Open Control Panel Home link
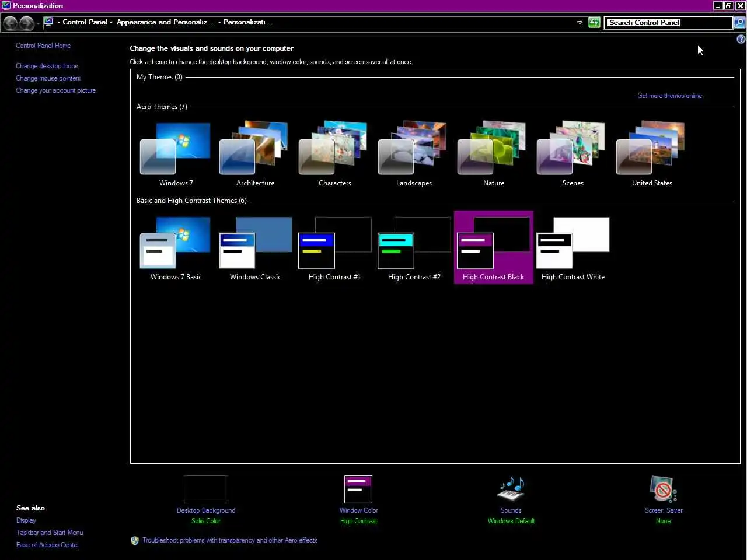The image size is (747, 560). point(43,45)
